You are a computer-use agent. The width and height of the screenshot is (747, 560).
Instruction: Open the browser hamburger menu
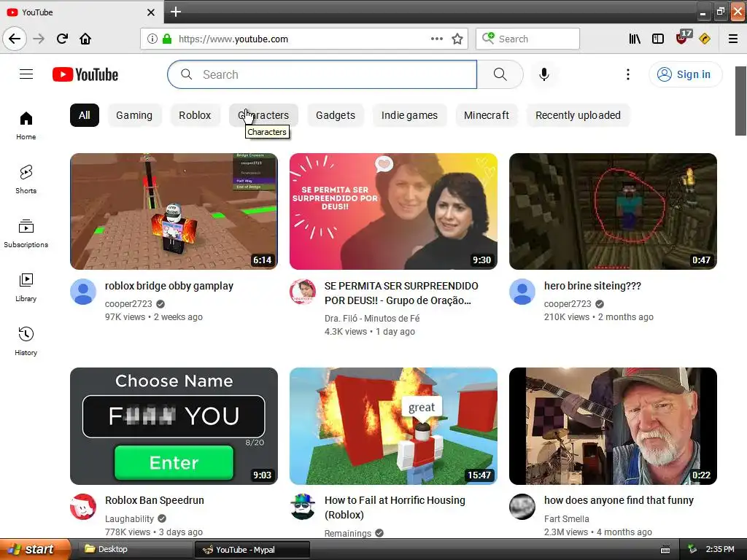(733, 39)
